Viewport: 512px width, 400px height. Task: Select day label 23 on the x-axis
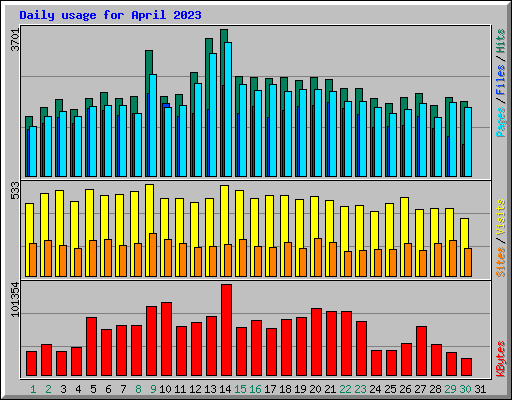(360, 389)
